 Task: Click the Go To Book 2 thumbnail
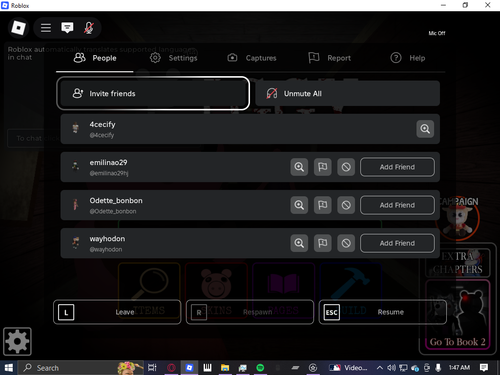point(457,315)
